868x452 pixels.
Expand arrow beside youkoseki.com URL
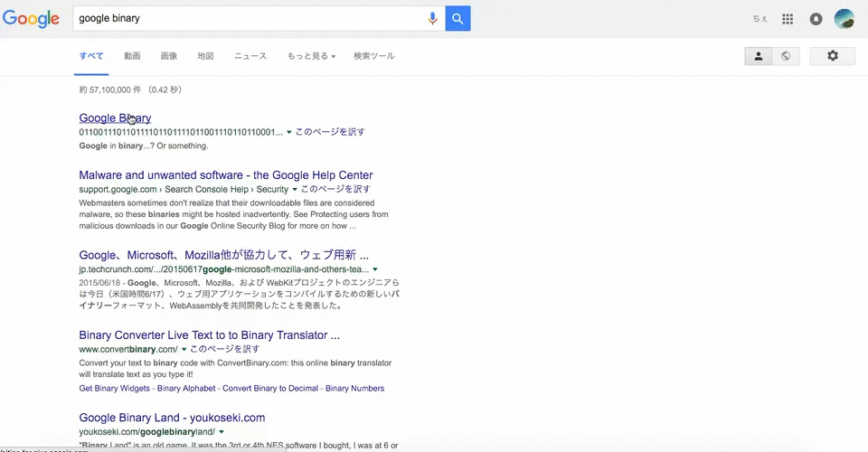222,432
